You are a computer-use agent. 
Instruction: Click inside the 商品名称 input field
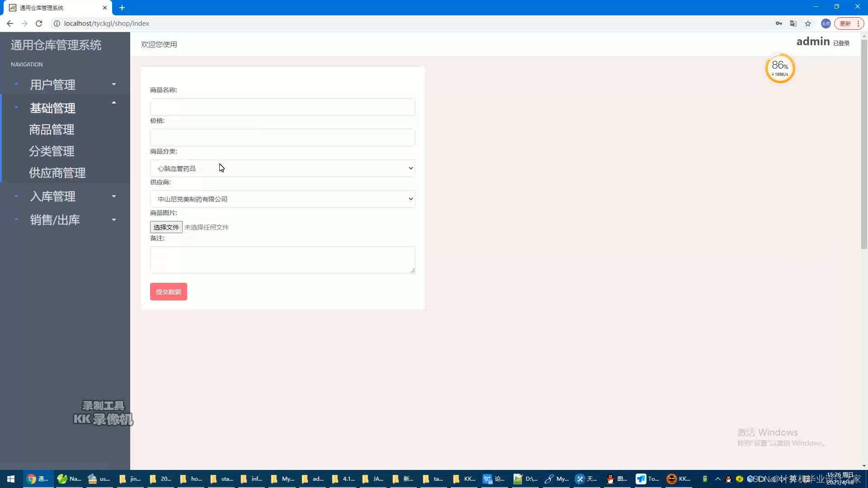[282, 107]
